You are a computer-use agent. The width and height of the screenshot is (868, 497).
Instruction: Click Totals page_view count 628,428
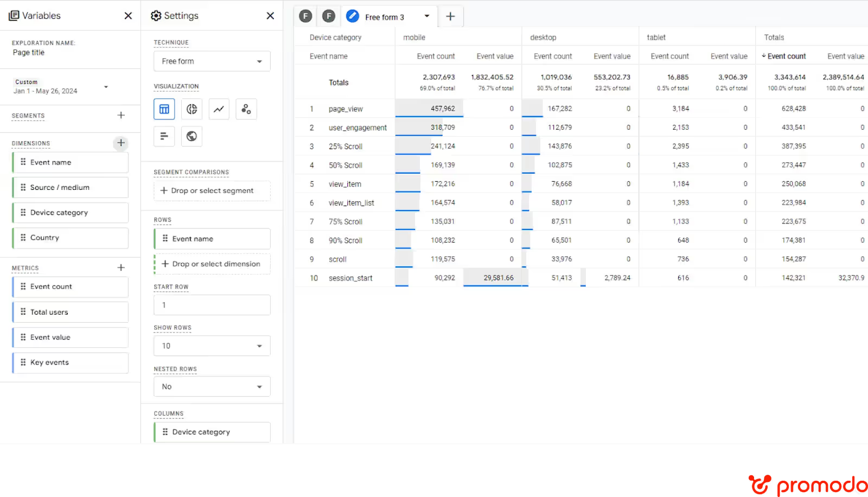click(x=794, y=109)
